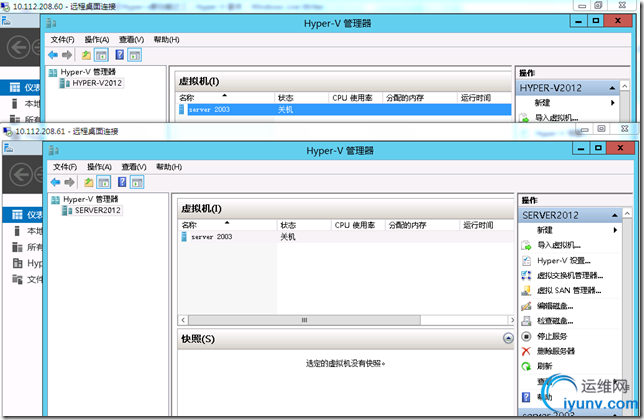Collapse HYPER-V2012 actions section arrow

click(x=612, y=88)
